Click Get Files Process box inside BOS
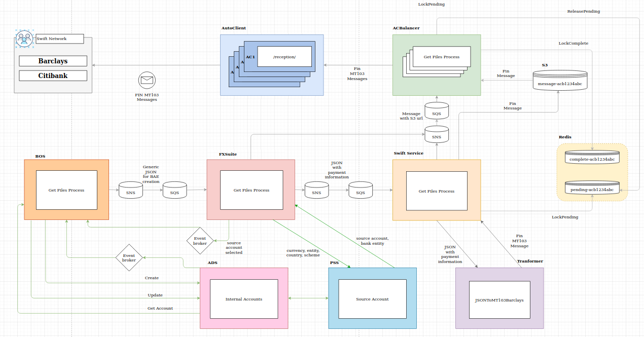This screenshot has width=644, height=337. click(66, 190)
